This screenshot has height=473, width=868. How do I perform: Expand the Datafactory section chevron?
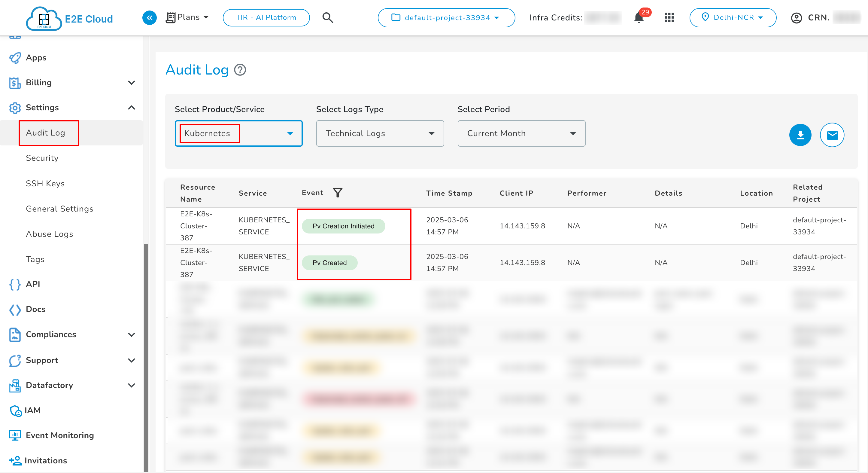[x=132, y=385]
